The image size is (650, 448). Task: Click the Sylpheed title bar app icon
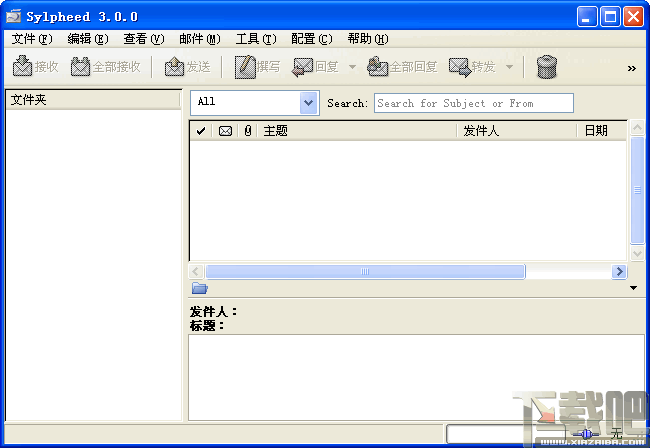(x=13, y=17)
